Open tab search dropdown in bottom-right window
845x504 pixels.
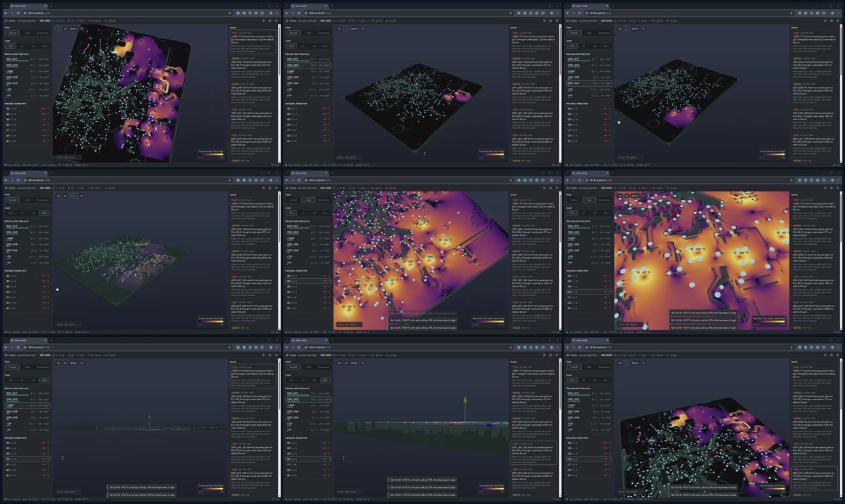pos(569,340)
